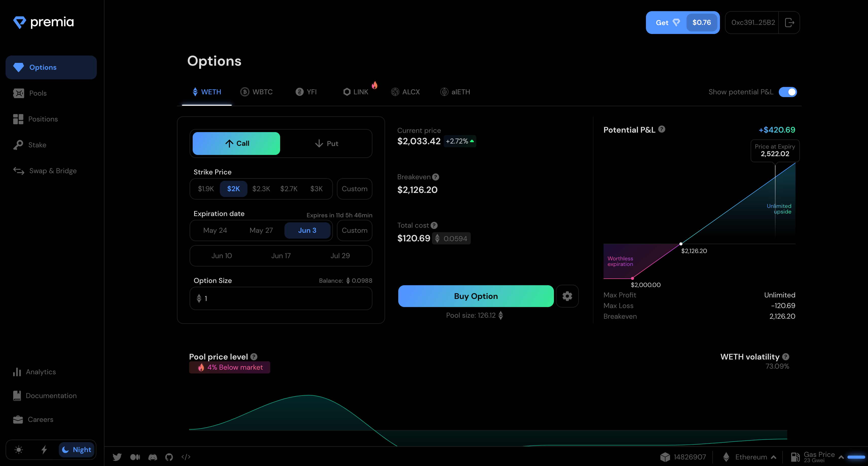Open the Discord link icon
Screen dimensions: 868x466
pos(153,457)
